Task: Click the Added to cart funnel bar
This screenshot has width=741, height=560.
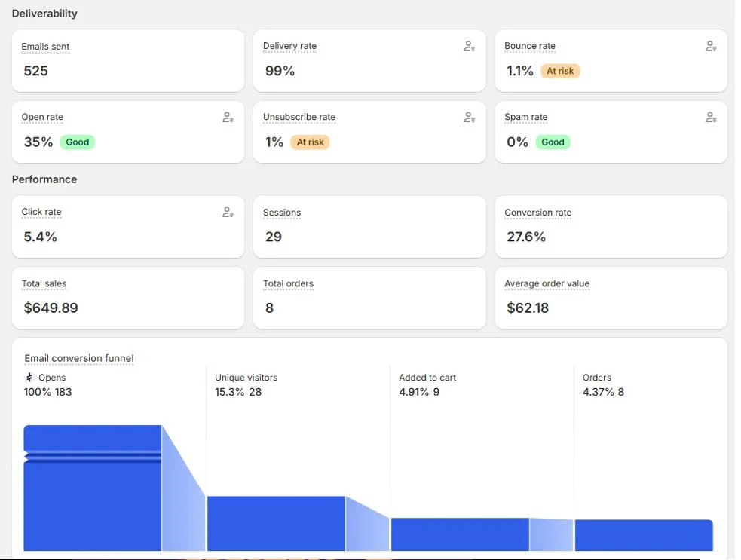Action: [x=460, y=534]
